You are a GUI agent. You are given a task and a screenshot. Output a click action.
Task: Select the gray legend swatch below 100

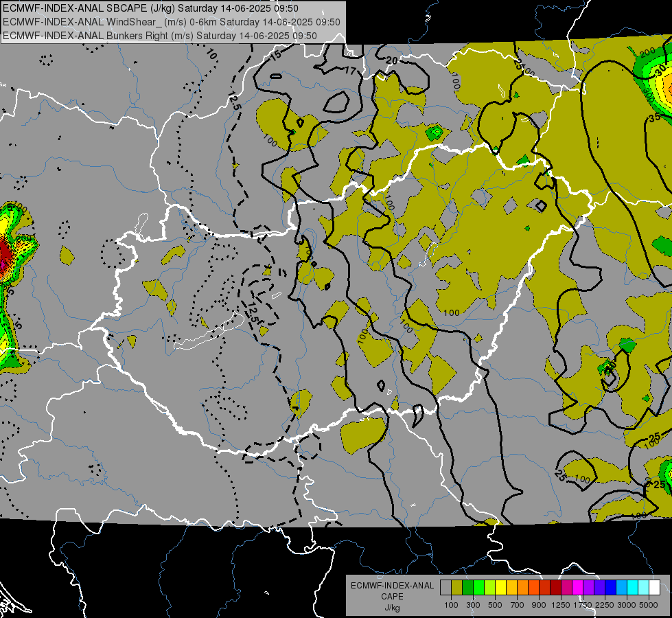[x=445, y=588]
